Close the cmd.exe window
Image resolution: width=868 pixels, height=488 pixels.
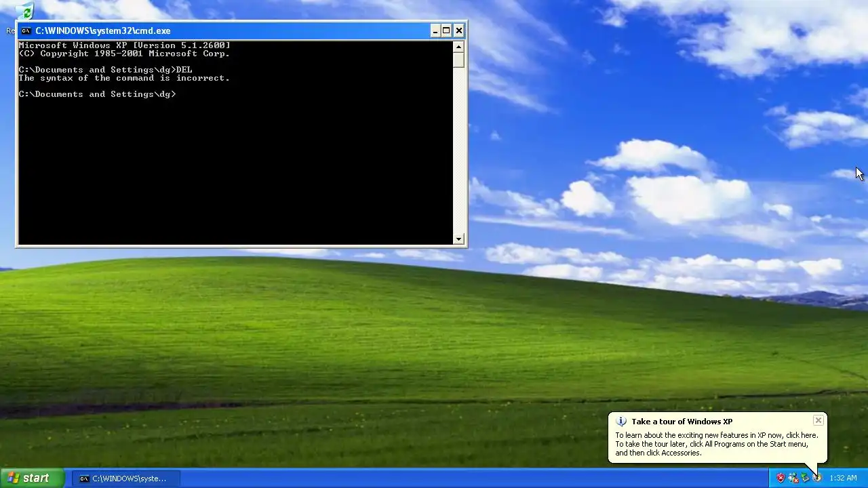coord(459,30)
